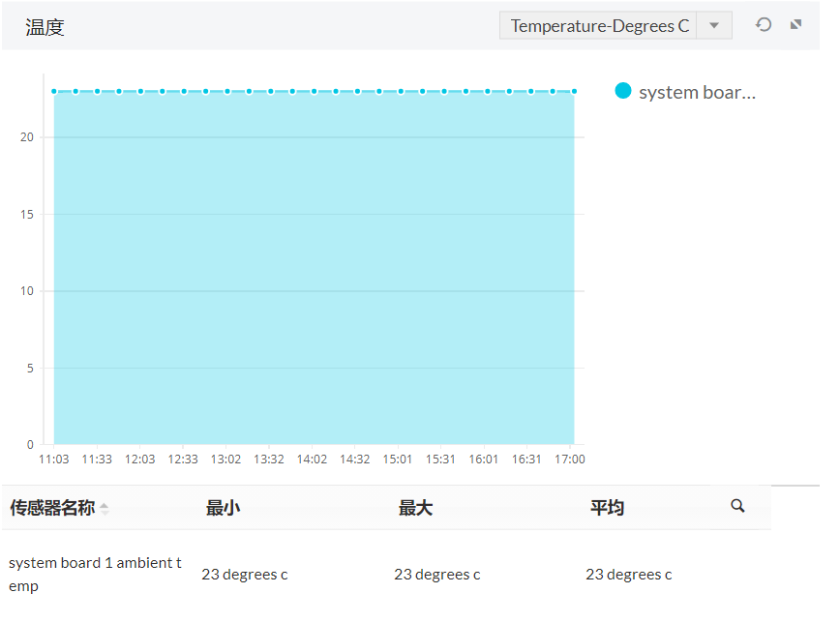
Task: Open the Temperature-Degrees C unit selector
Action: 600,26
